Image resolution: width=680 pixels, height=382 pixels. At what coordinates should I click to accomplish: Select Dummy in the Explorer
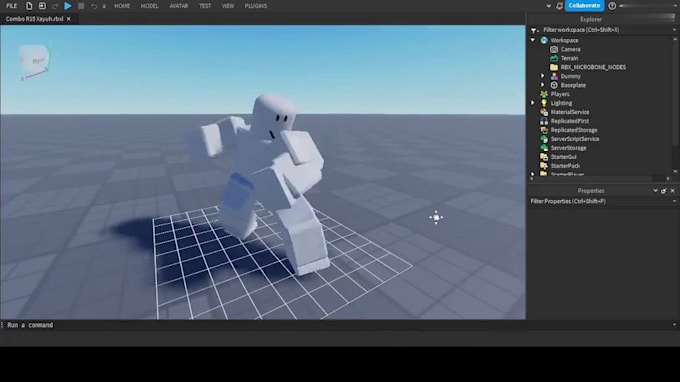click(570, 76)
